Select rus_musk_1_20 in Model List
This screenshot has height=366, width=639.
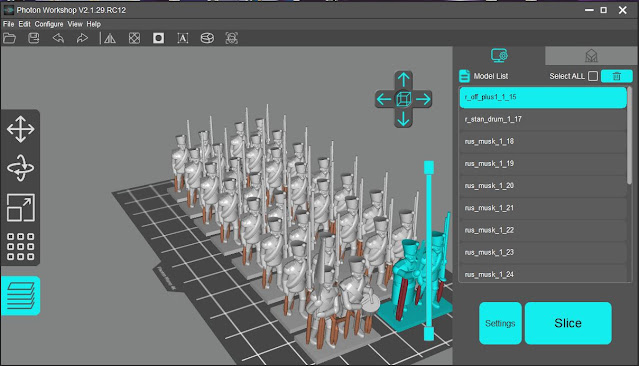(542, 186)
